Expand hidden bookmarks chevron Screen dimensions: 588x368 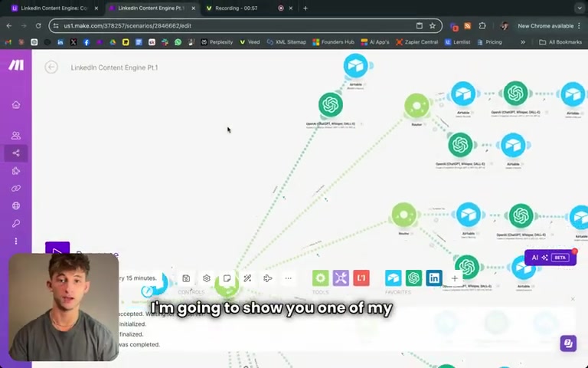pyautogui.click(x=523, y=42)
